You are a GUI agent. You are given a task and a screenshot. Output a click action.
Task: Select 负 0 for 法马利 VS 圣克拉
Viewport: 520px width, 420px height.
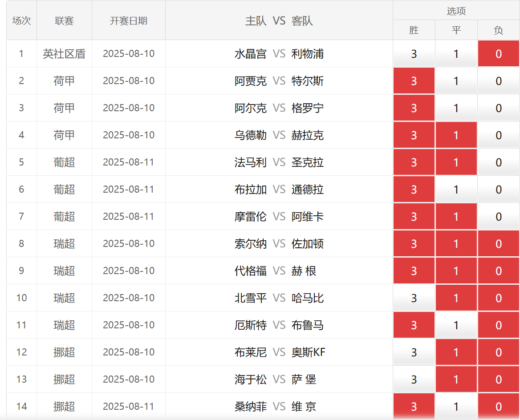499,162
